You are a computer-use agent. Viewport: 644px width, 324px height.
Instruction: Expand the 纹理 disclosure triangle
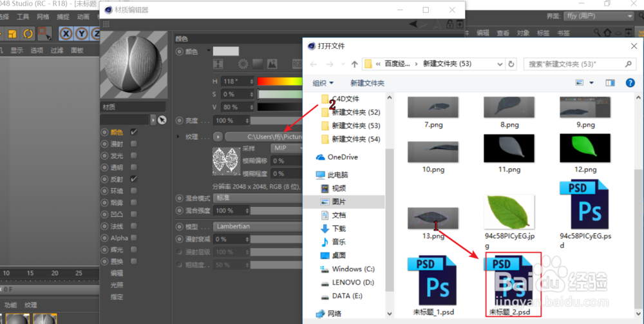coord(178,137)
